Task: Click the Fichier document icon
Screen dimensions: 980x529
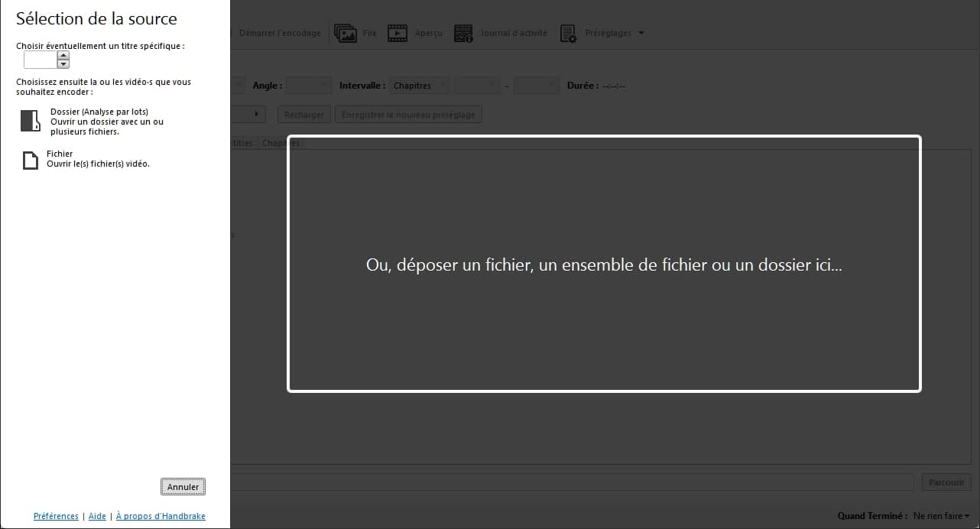Action: 30,160
